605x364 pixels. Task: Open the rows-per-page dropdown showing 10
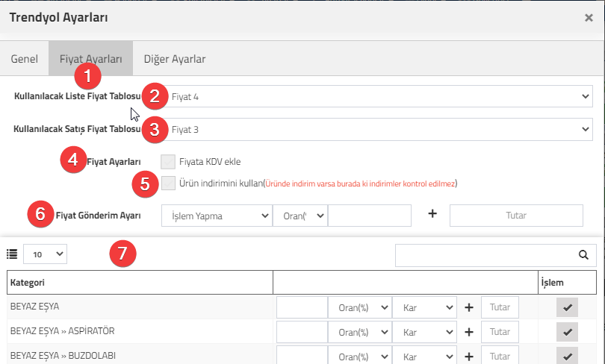45,254
